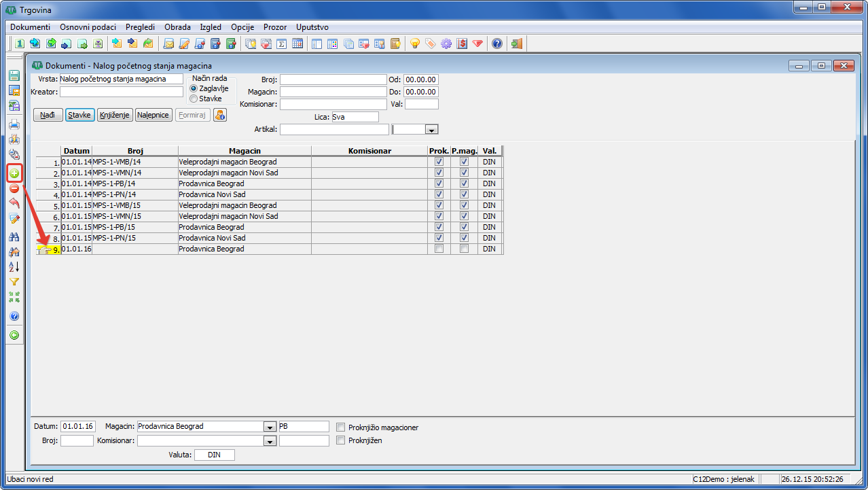Open the Magacin dropdown in bottom panel
The height and width of the screenshot is (490, 868).
point(270,427)
